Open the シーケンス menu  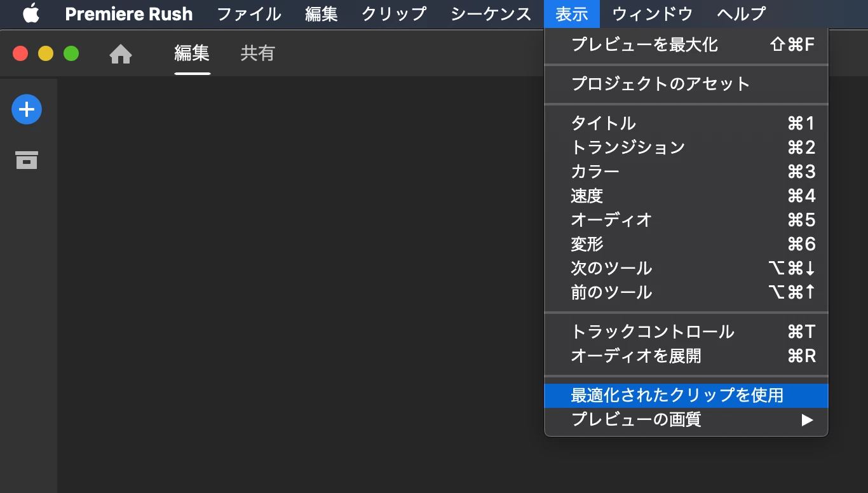tap(491, 14)
